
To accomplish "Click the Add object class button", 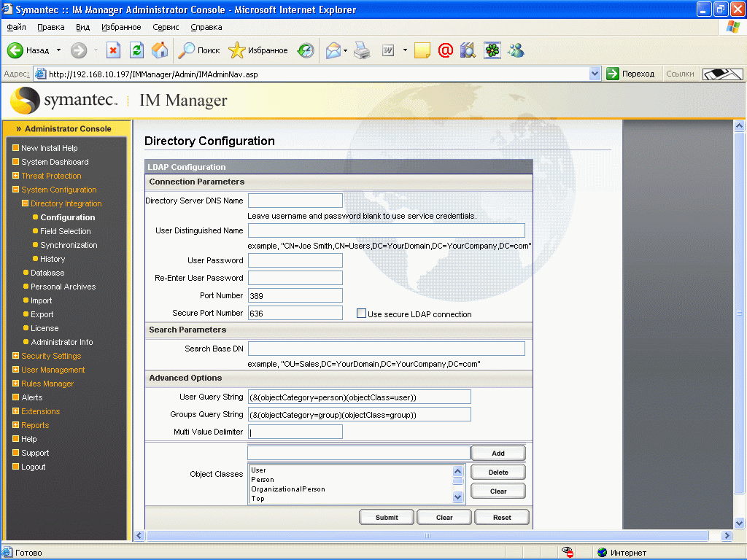I will [498, 453].
